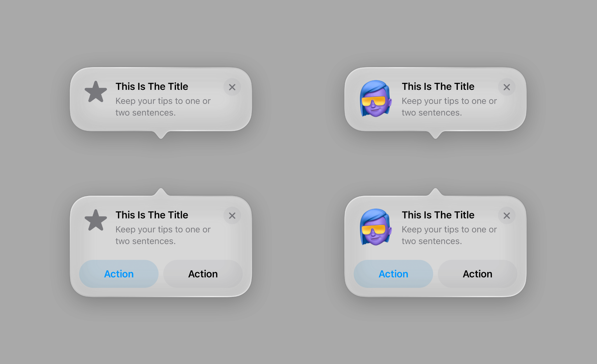This screenshot has height=364, width=597.
Task: Click the title text in top-right tip
Action: (x=438, y=86)
